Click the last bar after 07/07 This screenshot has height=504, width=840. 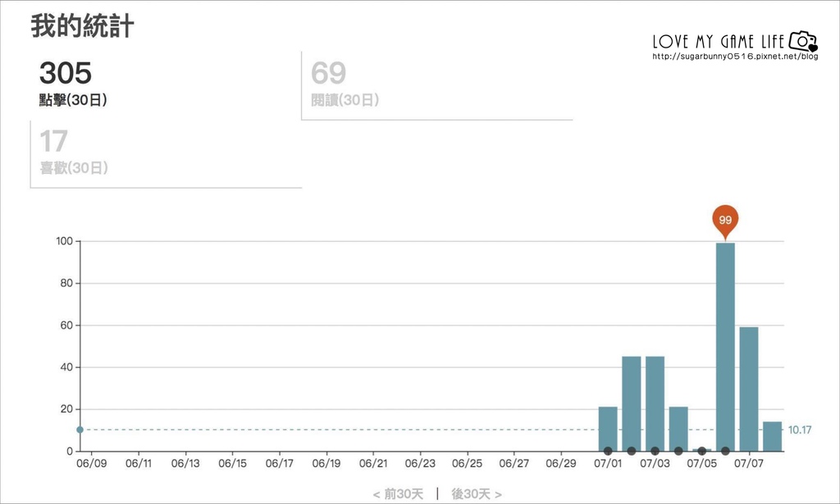(x=773, y=436)
